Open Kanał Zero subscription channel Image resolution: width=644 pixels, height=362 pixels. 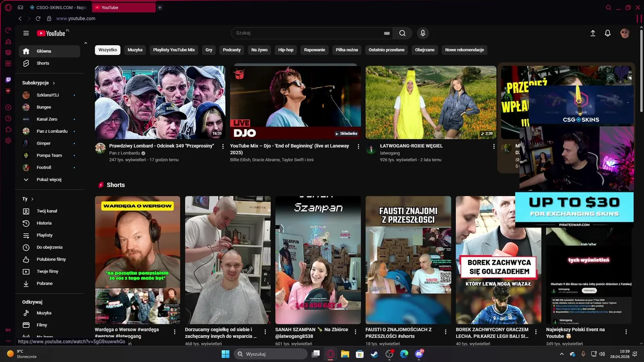click(x=49, y=119)
